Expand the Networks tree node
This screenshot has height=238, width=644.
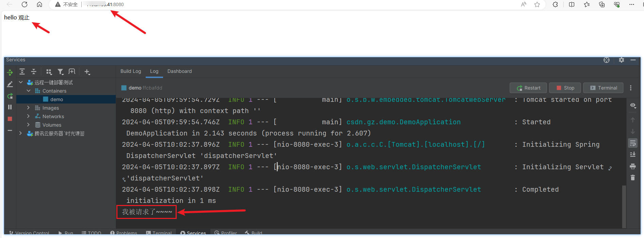[x=28, y=116]
